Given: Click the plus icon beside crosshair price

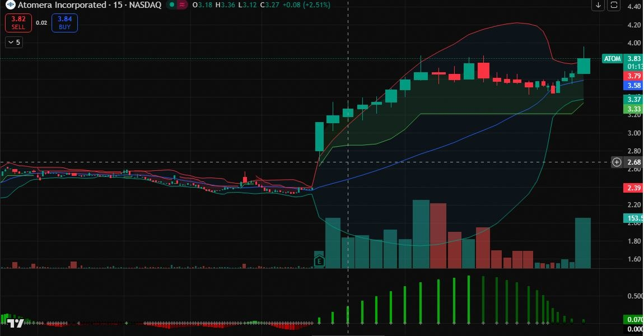Looking at the screenshot, I should pyautogui.click(x=617, y=162).
